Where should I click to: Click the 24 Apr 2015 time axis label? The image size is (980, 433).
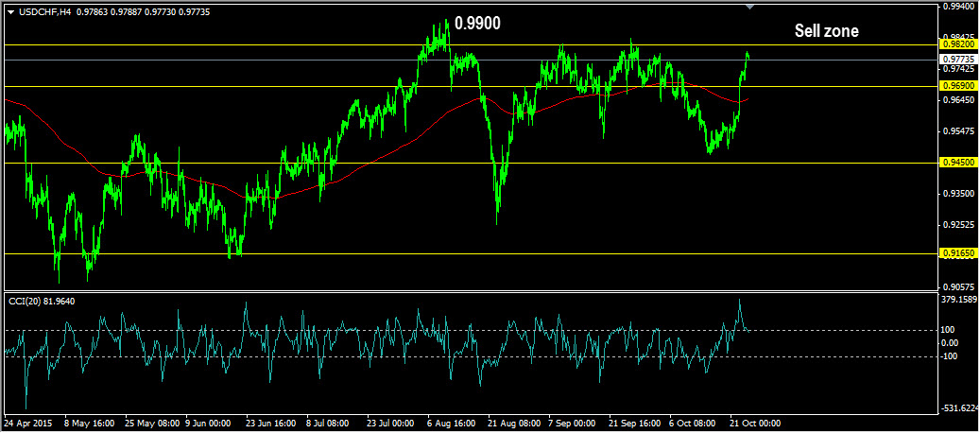[x=26, y=423]
